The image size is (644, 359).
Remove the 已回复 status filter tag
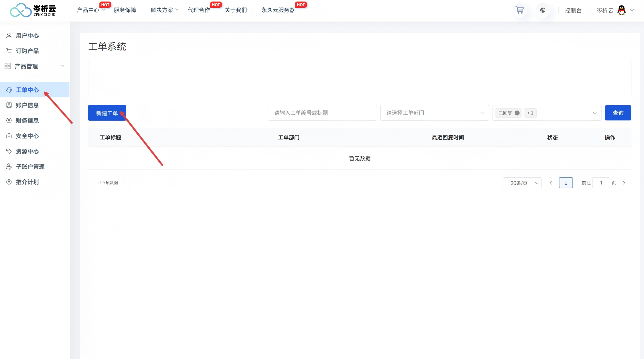click(517, 113)
